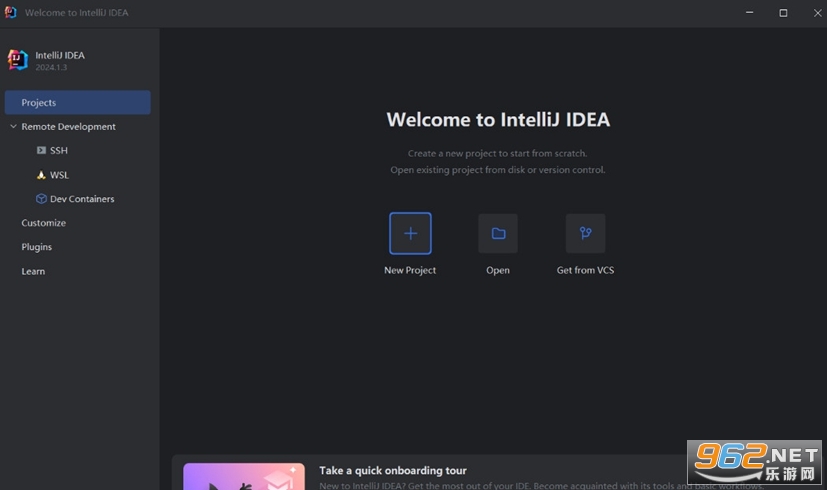This screenshot has height=490, width=827.
Task: Select the WSL penguin icon
Action: [41, 175]
